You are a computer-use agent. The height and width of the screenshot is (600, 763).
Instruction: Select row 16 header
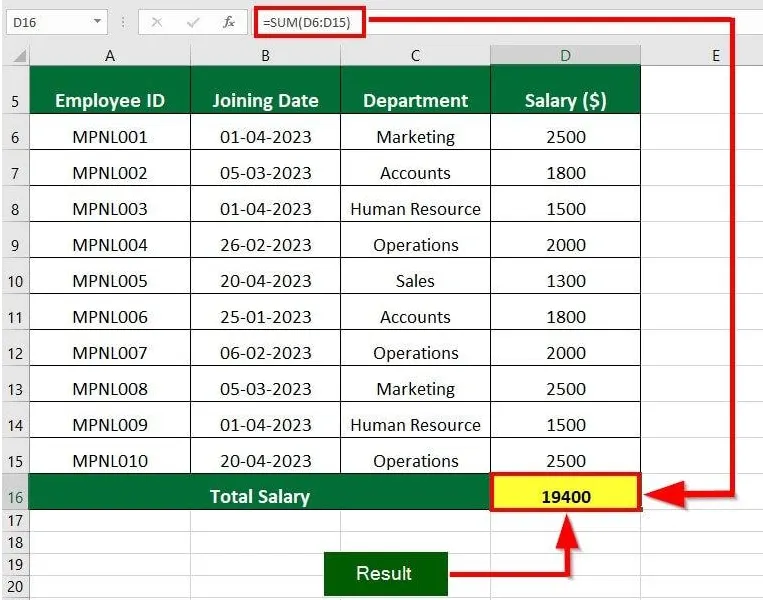pos(15,492)
